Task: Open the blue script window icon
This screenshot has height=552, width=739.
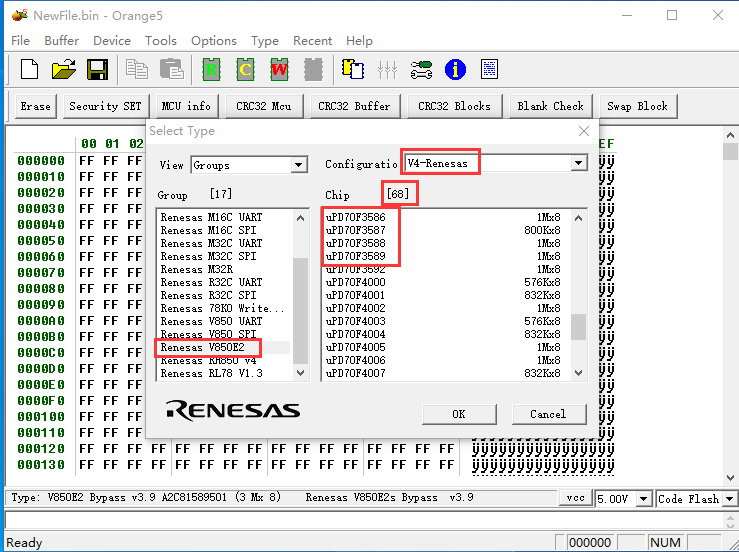Action: click(489, 70)
